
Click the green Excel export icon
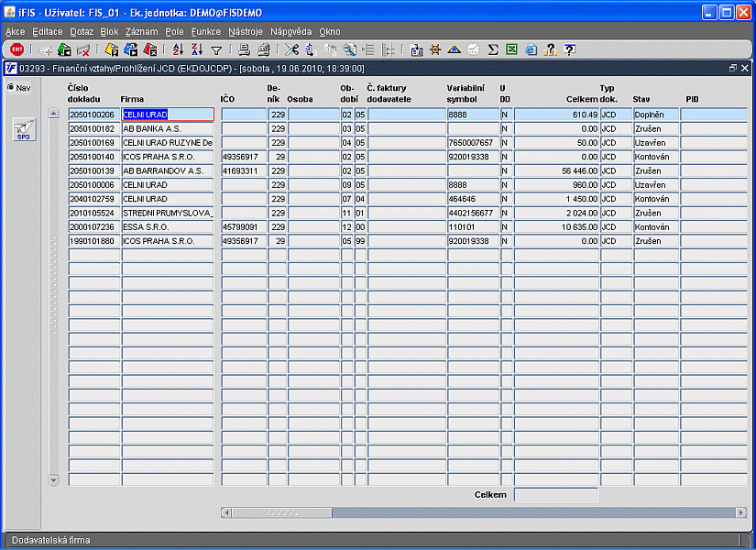512,49
